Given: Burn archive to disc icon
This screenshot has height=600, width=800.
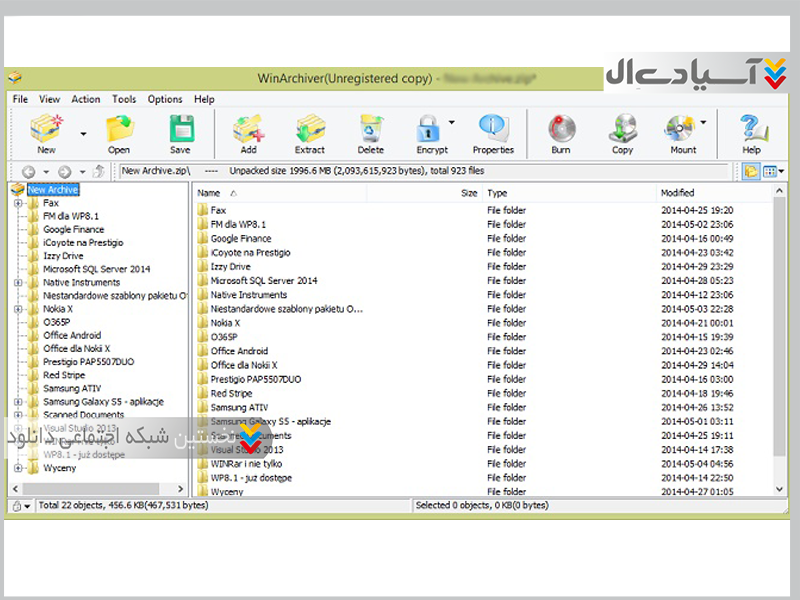Looking at the screenshot, I should (561, 130).
